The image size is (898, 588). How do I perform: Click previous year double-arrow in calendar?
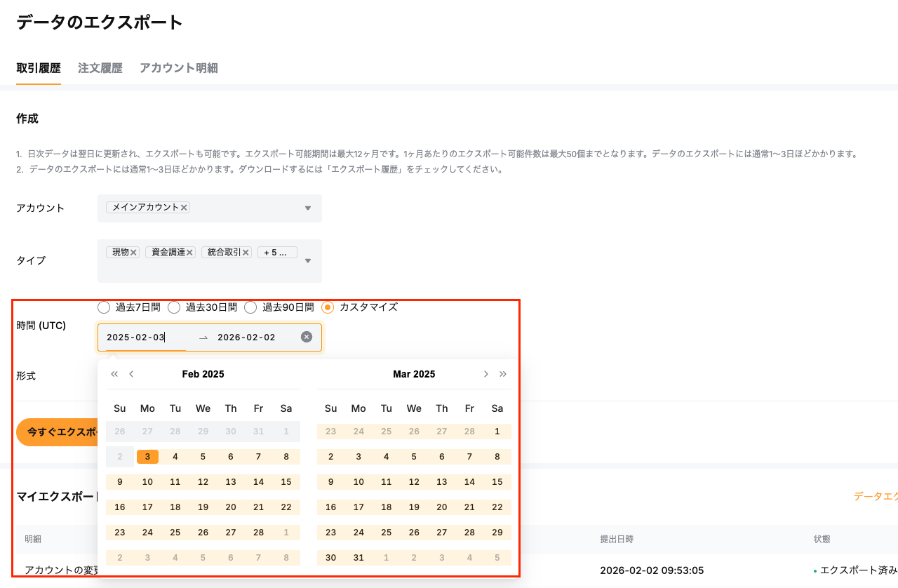click(x=114, y=374)
